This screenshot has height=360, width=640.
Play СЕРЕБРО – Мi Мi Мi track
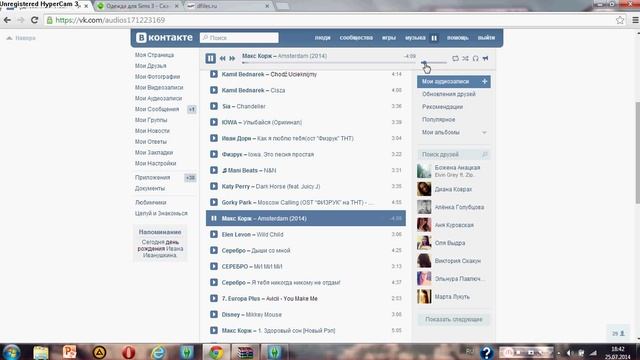coord(213,267)
